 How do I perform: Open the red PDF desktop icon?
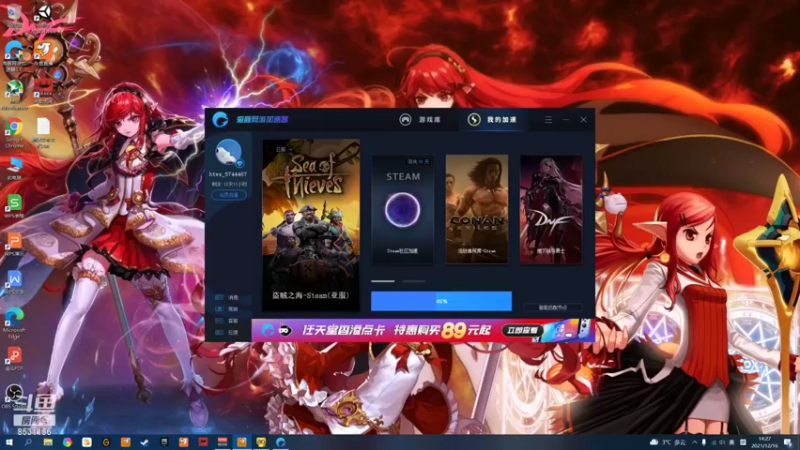pyautogui.click(x=14, y=359)
